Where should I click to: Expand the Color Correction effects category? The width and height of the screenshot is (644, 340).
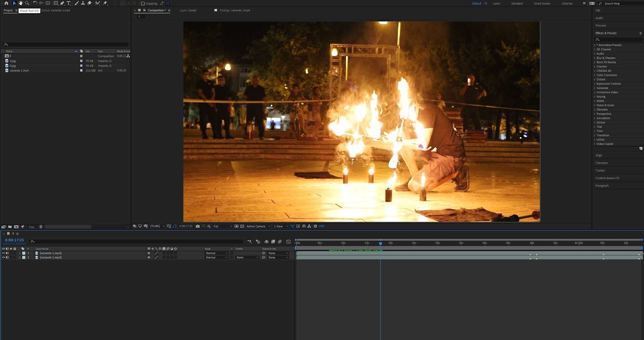pyautogui.click(x=606, y=75)
